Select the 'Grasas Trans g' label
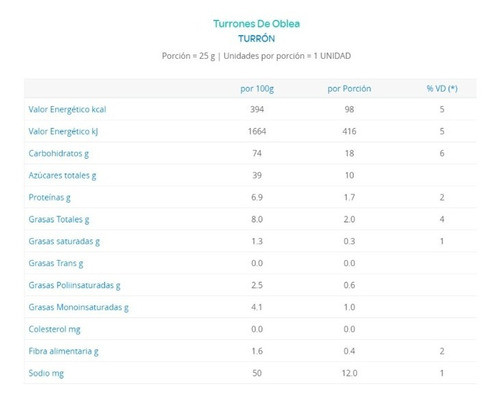 pos(56,264)
